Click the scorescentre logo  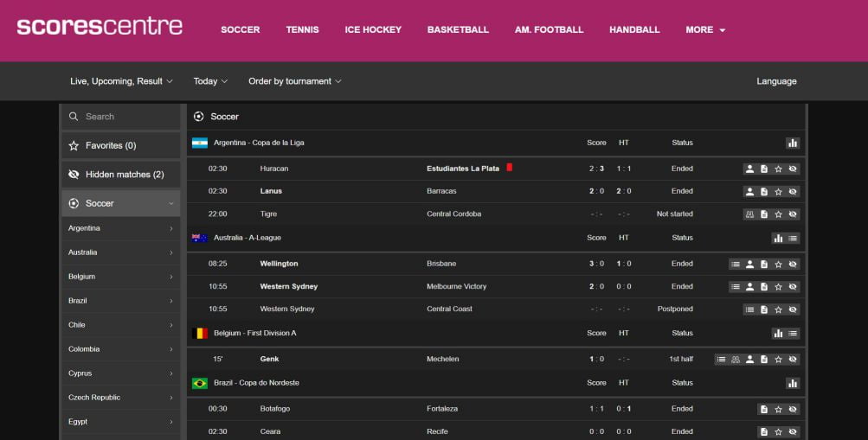(x=100, y=26)
